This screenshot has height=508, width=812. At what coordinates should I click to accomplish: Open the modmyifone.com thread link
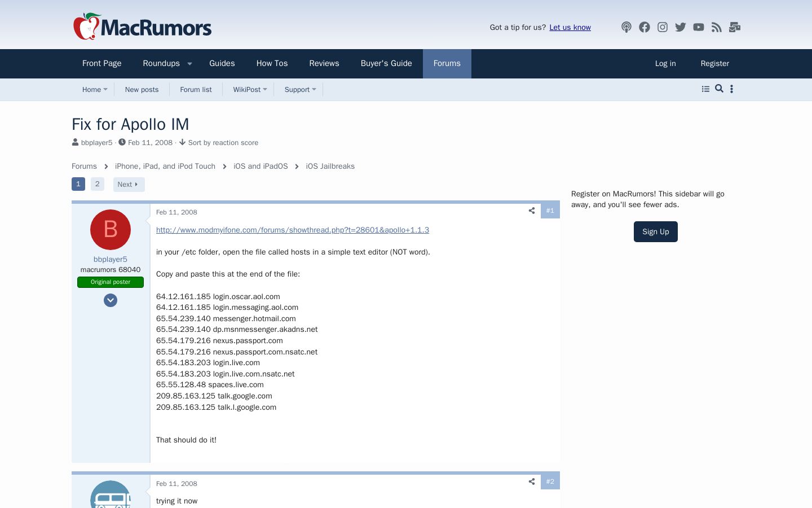(293, 230)
